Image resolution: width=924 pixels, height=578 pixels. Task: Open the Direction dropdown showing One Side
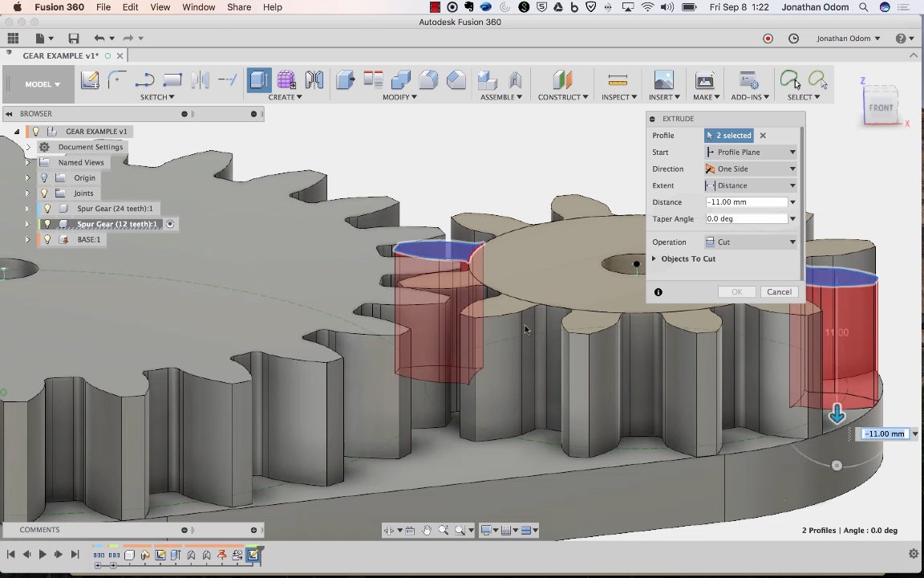(x=751, y=169)
